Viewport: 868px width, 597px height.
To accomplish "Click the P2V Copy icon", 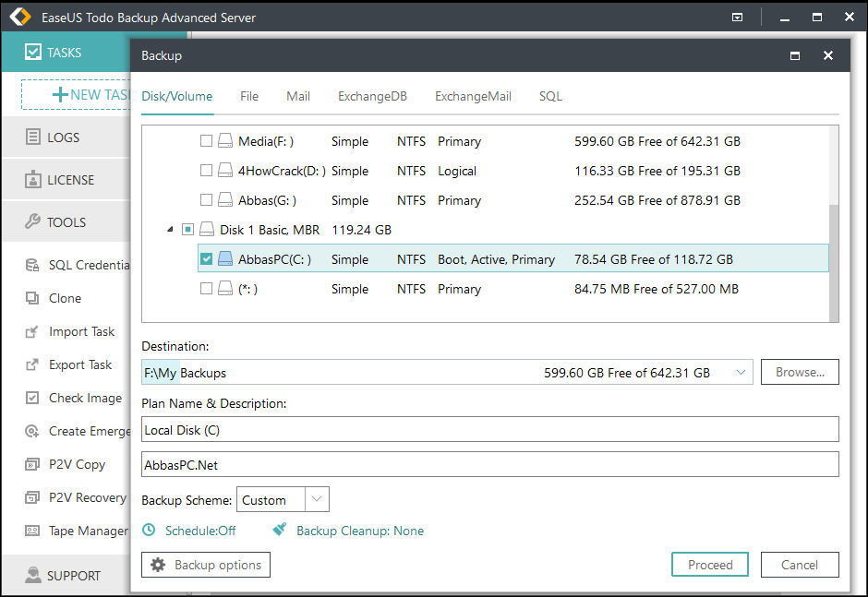I will pos(32,464).
